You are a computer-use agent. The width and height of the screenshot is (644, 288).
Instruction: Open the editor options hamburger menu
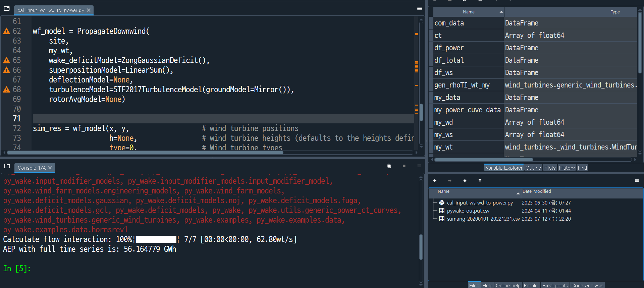point(419,9)
